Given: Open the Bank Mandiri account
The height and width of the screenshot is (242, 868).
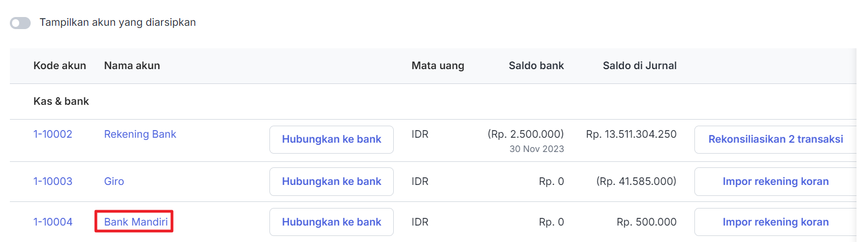Looking at the screenshot, I should 136,222.
